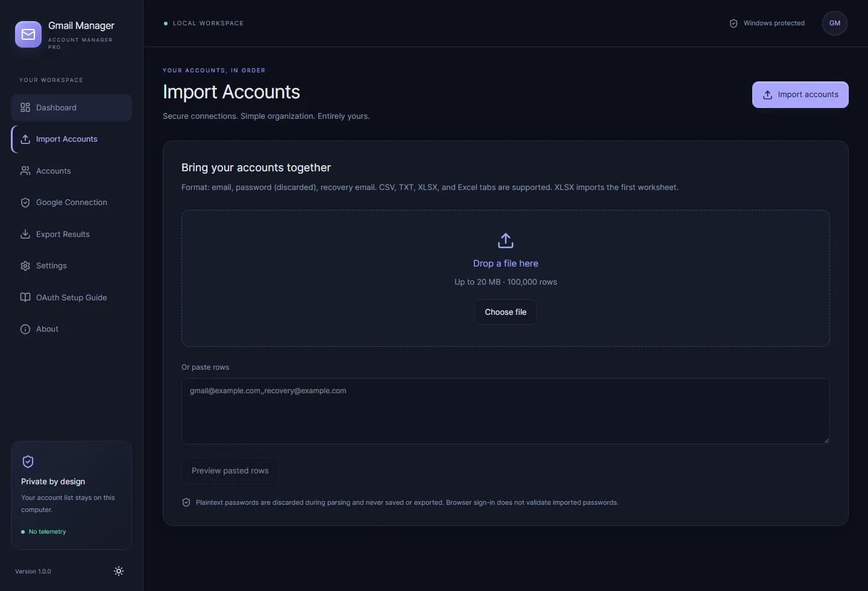Focus the paste rows text area
The width and height of the screenshot is (868, 591).
(x=505, y=411)
